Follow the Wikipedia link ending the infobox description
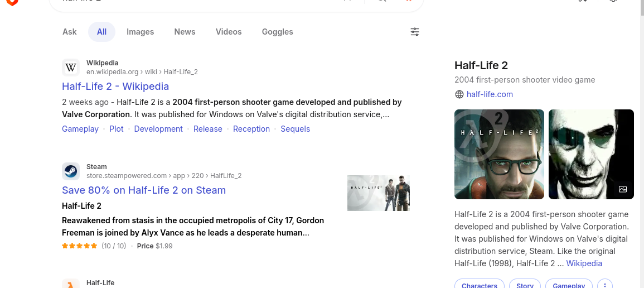This screenshot has width=644, height=288. point(584,263)
